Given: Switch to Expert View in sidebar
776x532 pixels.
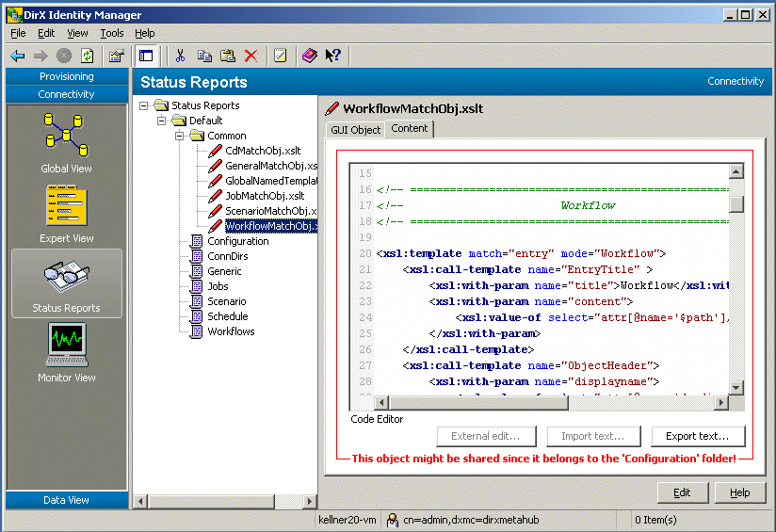Looking at the screenshot, I should click(x=66, y=209).
